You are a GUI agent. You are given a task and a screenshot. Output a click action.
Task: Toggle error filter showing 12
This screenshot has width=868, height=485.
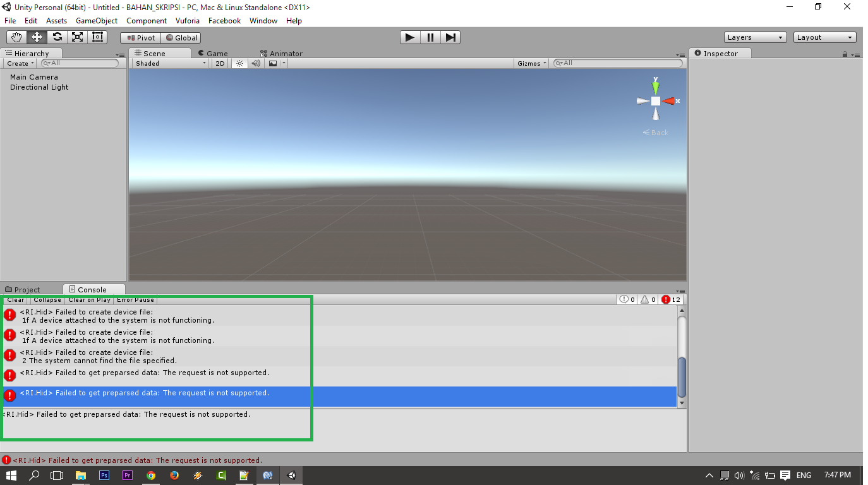pos(670,300)
